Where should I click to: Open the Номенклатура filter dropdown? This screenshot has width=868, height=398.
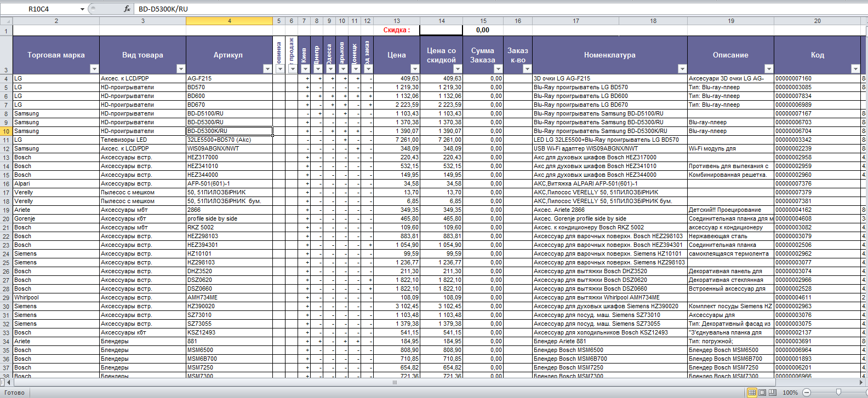(682, 68)
